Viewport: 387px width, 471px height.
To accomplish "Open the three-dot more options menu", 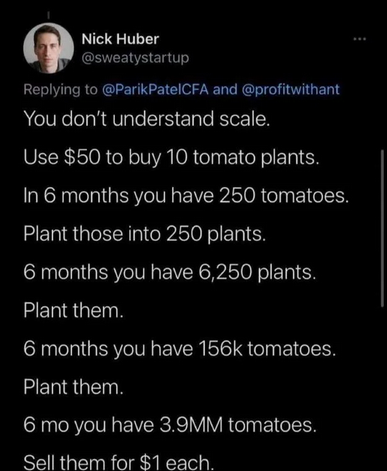I will 360,39.
